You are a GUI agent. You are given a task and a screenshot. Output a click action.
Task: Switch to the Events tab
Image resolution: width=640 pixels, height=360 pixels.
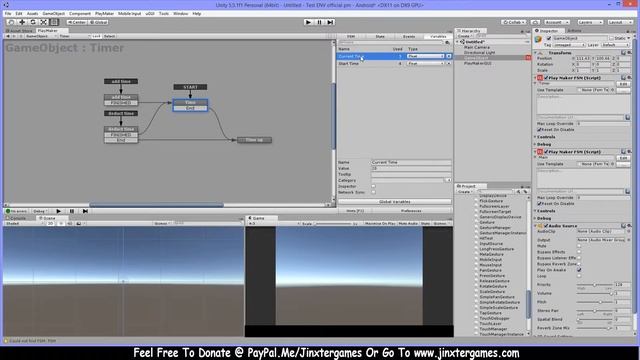pyautogui.click(x=409, y=36)
